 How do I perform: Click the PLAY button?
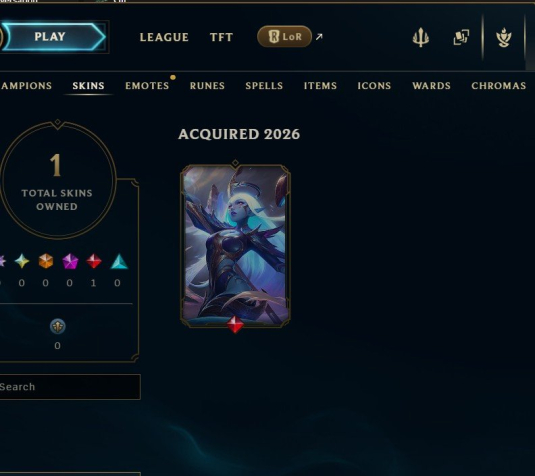click(53, 37)
